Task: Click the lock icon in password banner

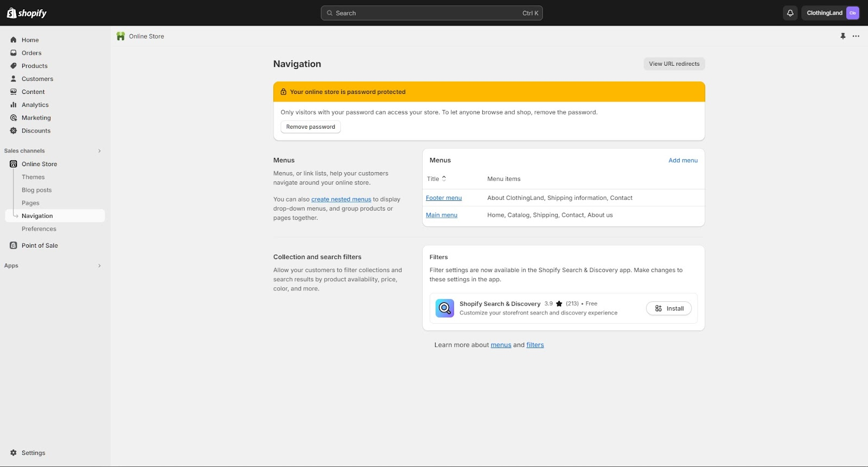Action: [x=283, y=92]
